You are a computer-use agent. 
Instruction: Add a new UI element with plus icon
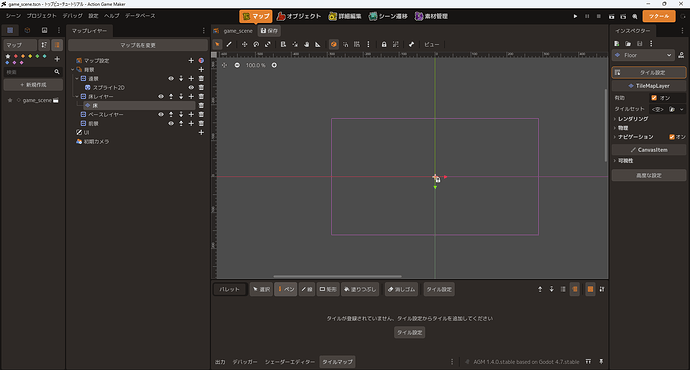[x=201, y=132]
